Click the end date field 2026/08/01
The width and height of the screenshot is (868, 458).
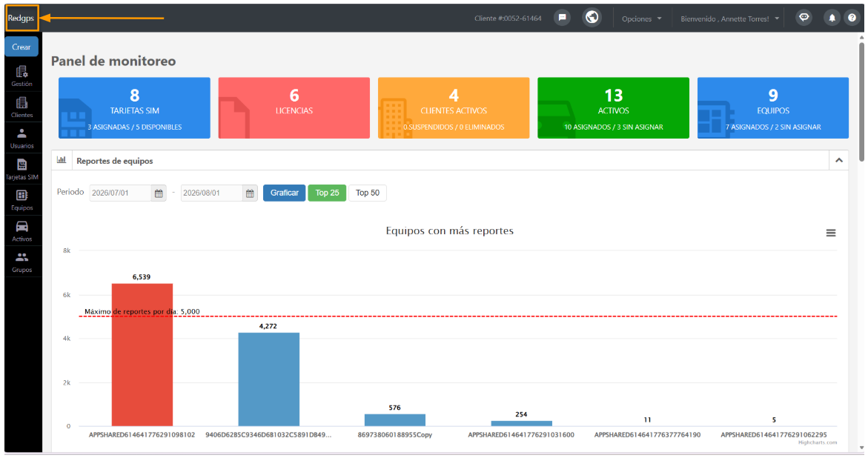[212, 193]
